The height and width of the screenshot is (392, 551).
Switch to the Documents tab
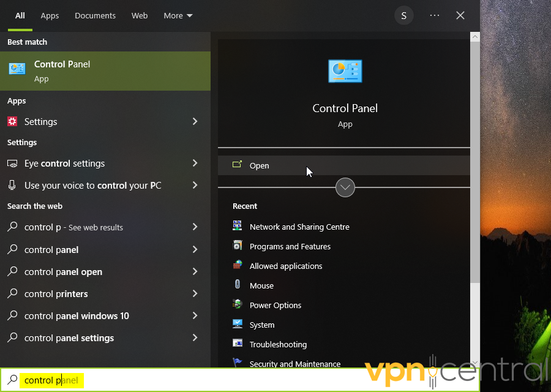[95, 15]
